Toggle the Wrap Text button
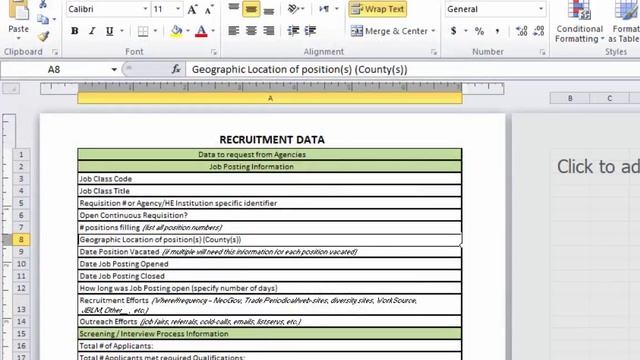This screenshot has height=360, width=640. click(378, 9)
